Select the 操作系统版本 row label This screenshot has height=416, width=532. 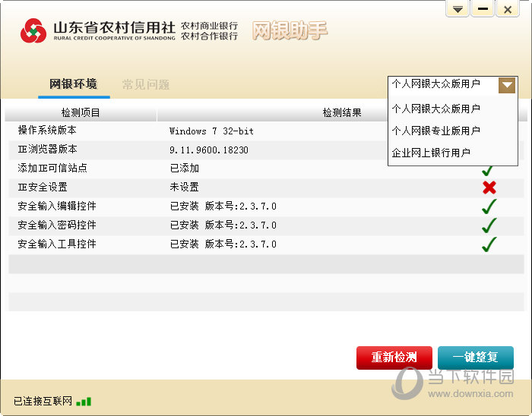[x=47, y=130]
